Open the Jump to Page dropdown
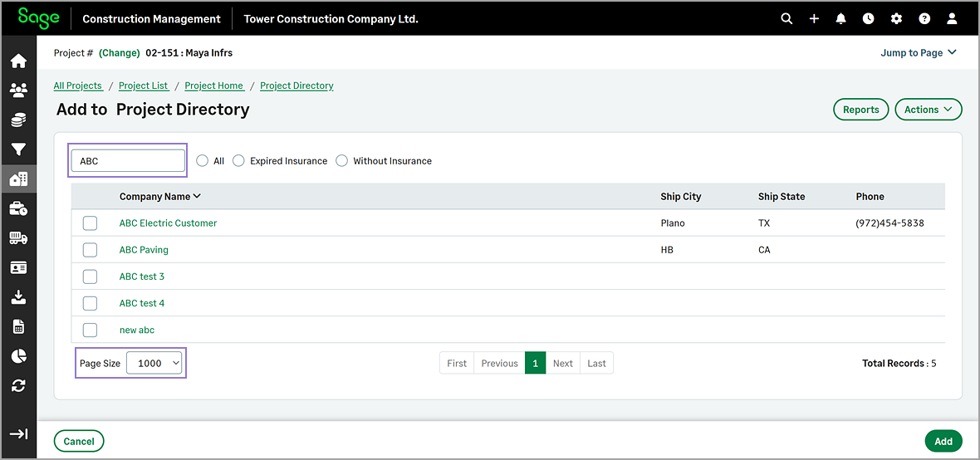This screenshot has height=460, width=980. pyautogui.click(x=918, y=52)
